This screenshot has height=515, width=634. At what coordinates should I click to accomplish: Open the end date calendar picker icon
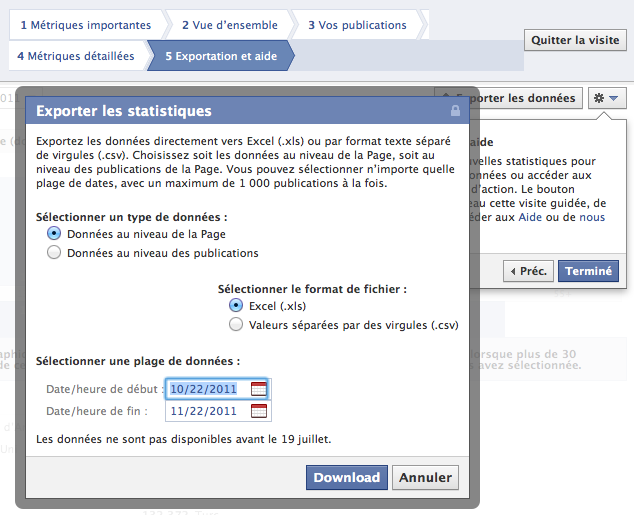click(259, 411)
